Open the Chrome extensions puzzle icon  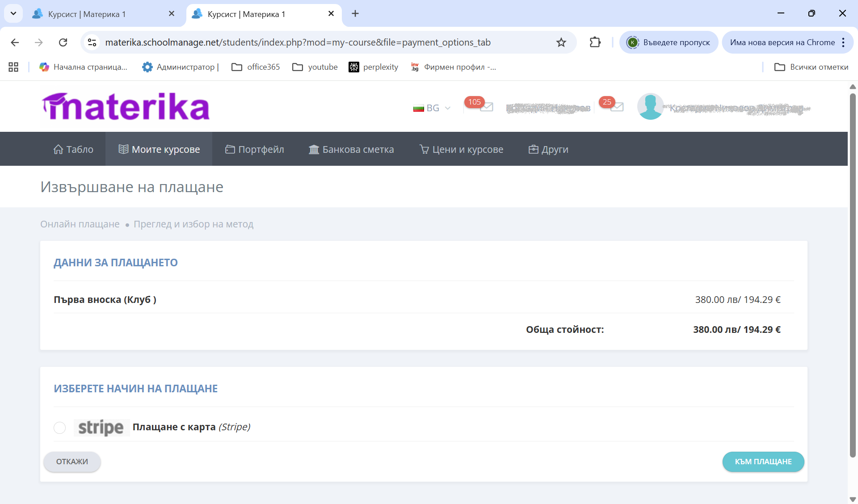595,42
